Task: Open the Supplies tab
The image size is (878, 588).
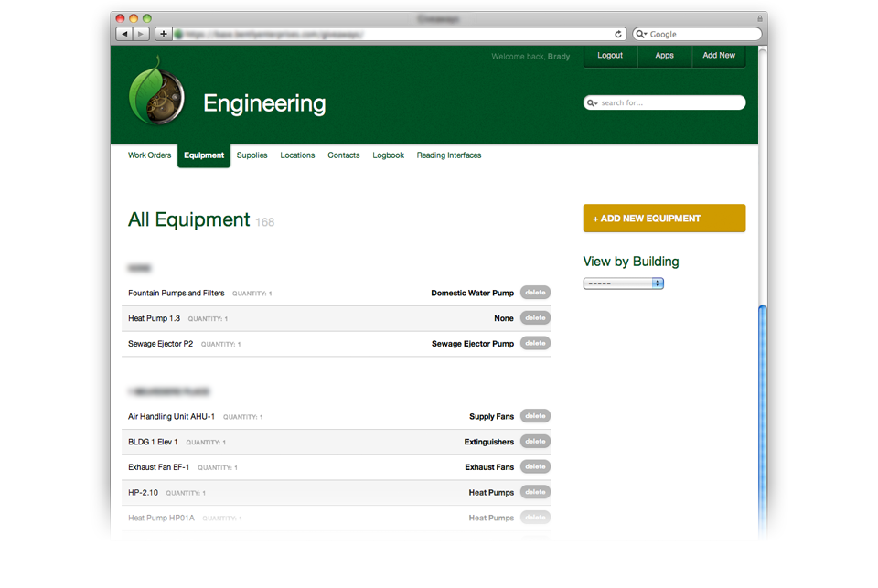Action: click(x=252, y=155)
